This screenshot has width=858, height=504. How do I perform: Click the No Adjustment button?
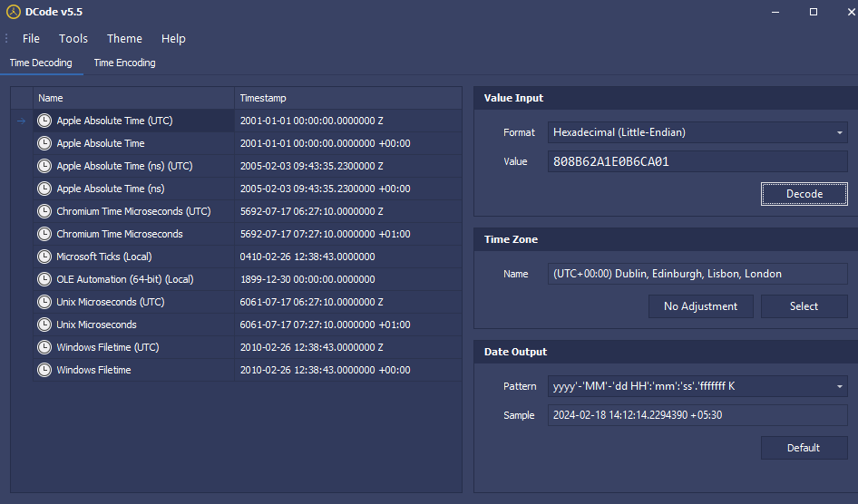[x=701, y=306]
